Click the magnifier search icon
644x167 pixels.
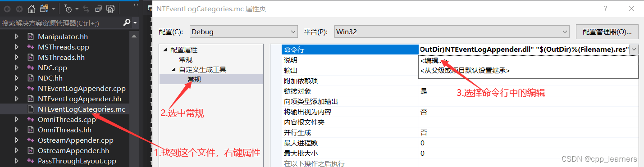tap(127, 23)
